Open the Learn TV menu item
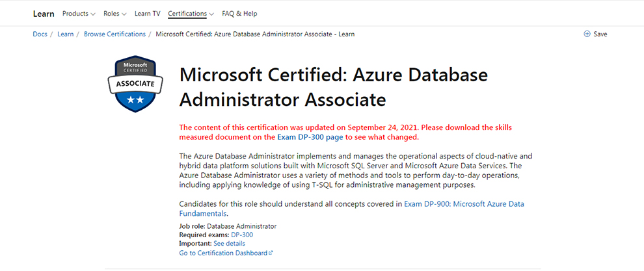The width and height of the screenshot is (644, 271). pyautogui.click(x=148, y=14)
